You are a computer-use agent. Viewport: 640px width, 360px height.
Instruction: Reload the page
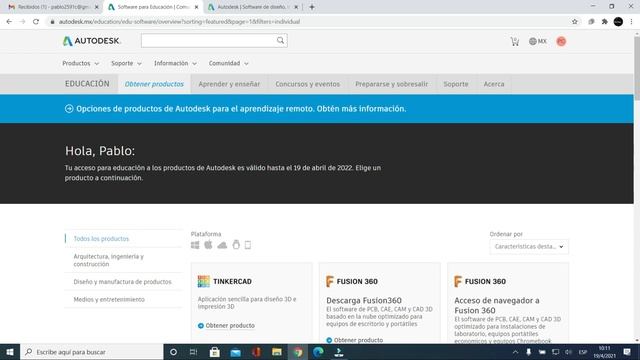(x=36, y=22)
